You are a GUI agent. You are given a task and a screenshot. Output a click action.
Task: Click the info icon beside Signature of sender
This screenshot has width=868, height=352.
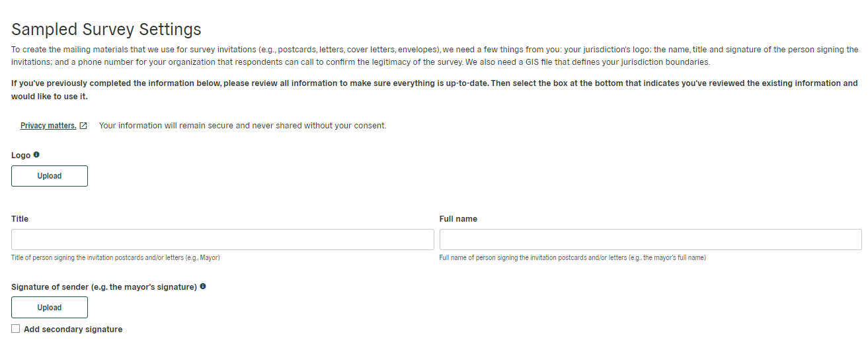click(x=203, y=286)
